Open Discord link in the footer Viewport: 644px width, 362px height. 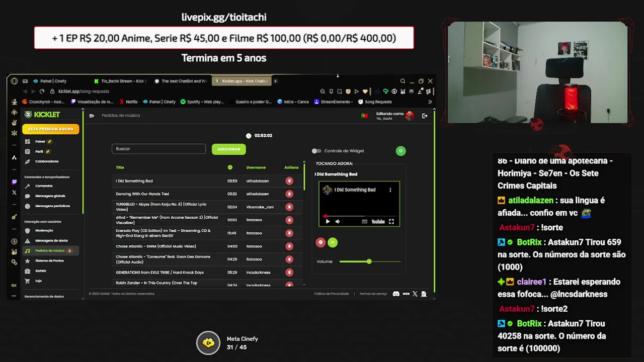pyautogui.click(x=396, y=294)
